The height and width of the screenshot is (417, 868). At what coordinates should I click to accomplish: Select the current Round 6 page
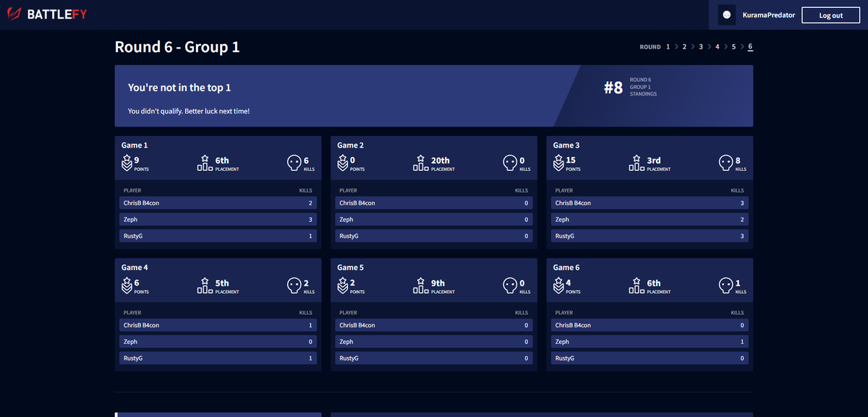(750, 46)
